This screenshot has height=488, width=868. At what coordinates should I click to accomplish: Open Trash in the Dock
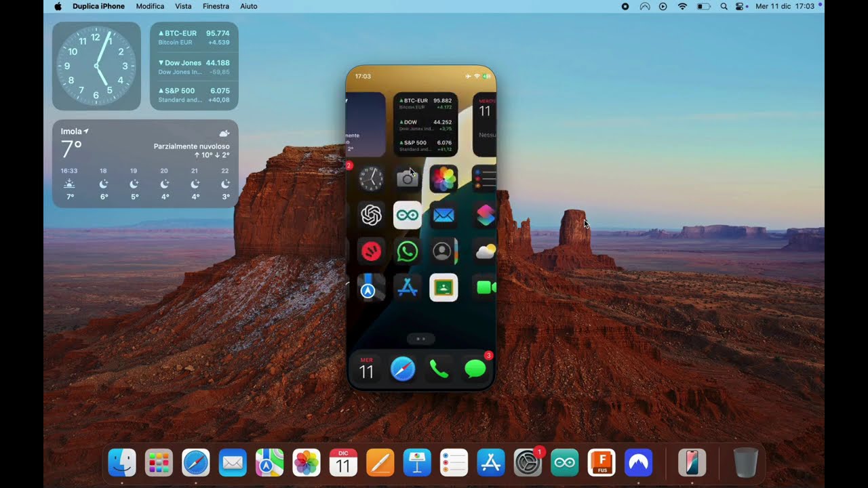click(x=746, y=463)
